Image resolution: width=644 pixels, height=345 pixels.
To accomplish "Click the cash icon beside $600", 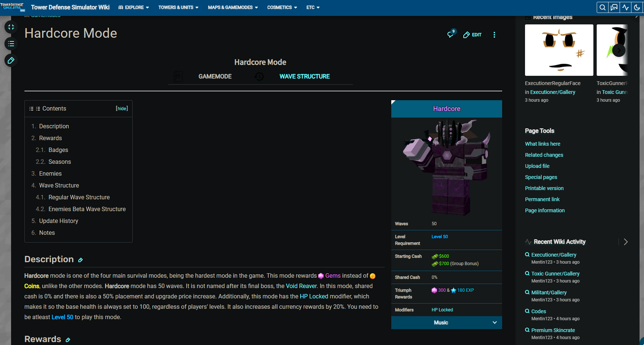I will tap(435, 256).
